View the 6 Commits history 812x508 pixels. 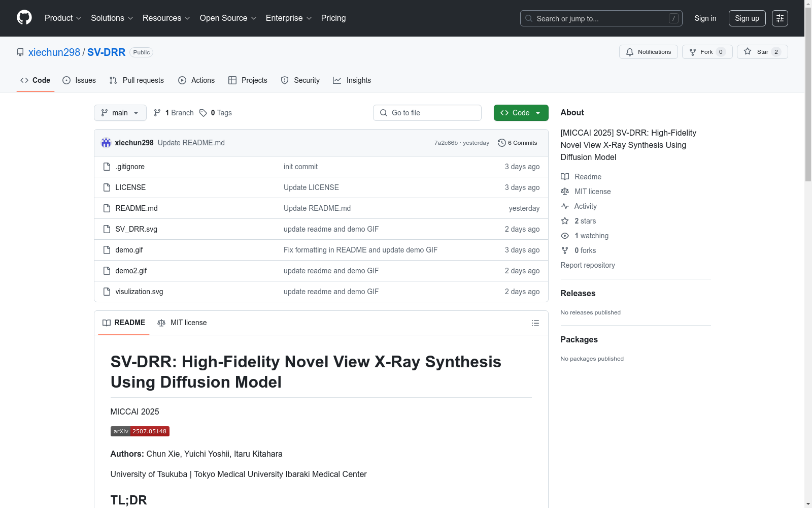[518, 143]
